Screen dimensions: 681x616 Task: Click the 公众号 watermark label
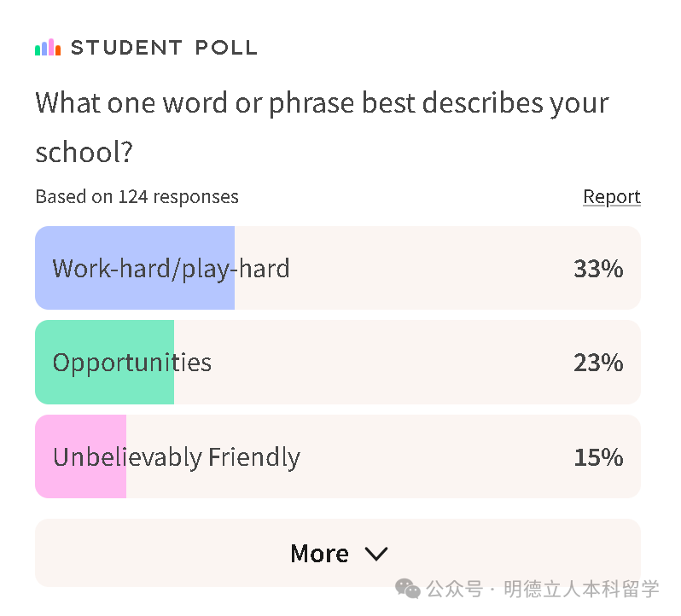click(455, 589)
